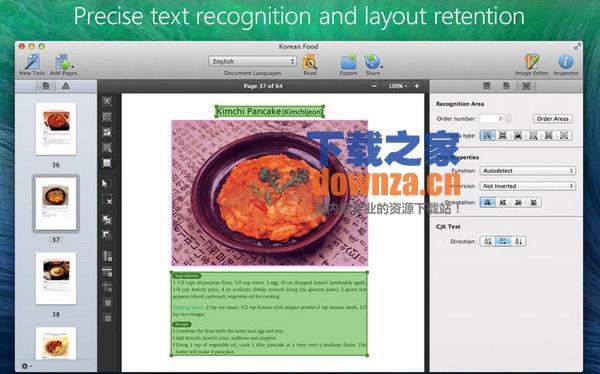Choose middle CJK text direction option
The image size is (600, 374).
(503, 241)
